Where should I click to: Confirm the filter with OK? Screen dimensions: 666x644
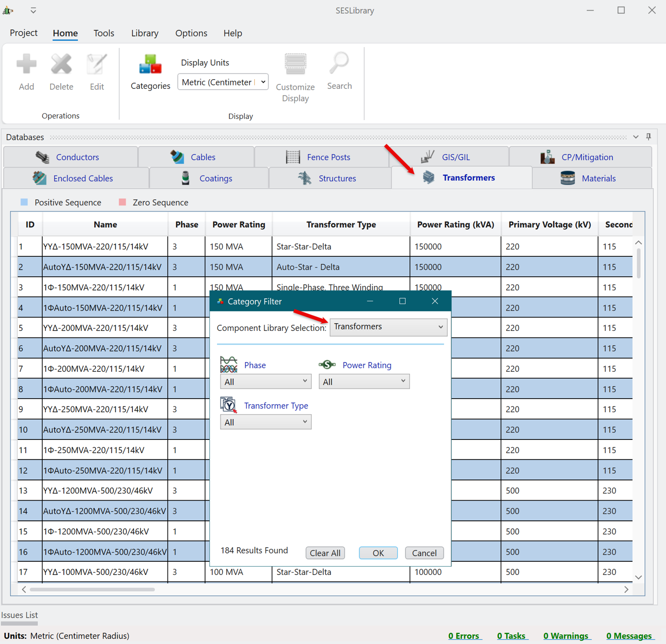[378, 553]
